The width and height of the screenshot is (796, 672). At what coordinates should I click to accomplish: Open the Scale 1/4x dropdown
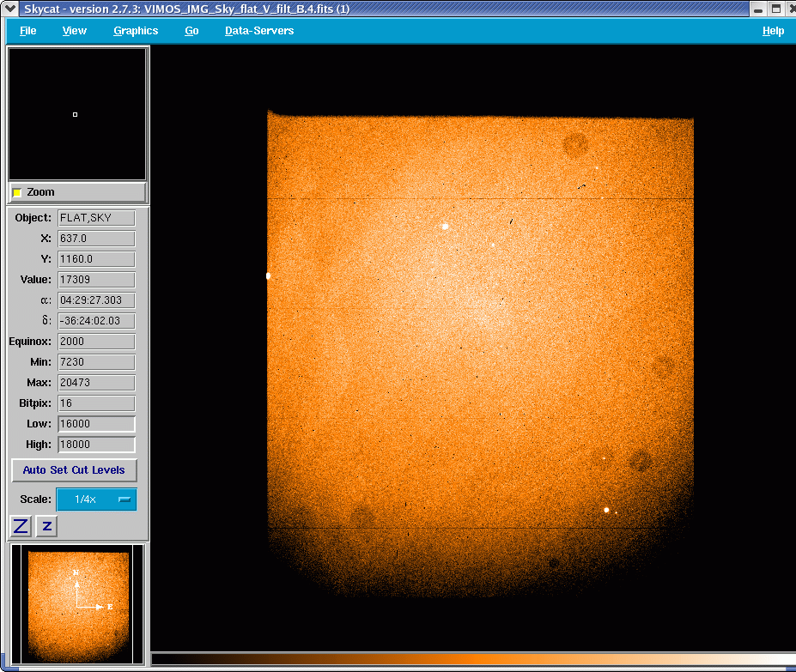tap(96, 499)
